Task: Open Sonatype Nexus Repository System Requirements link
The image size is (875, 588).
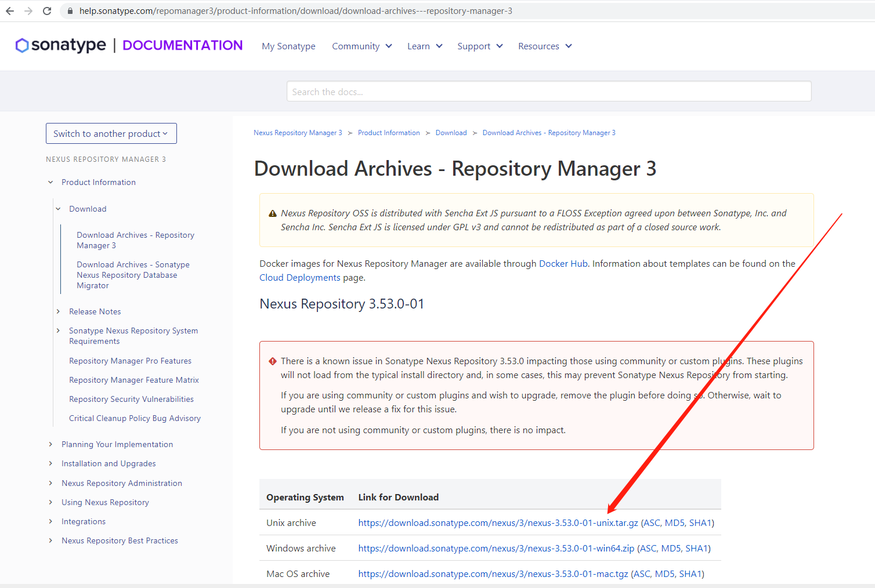Action: (133, 336)
